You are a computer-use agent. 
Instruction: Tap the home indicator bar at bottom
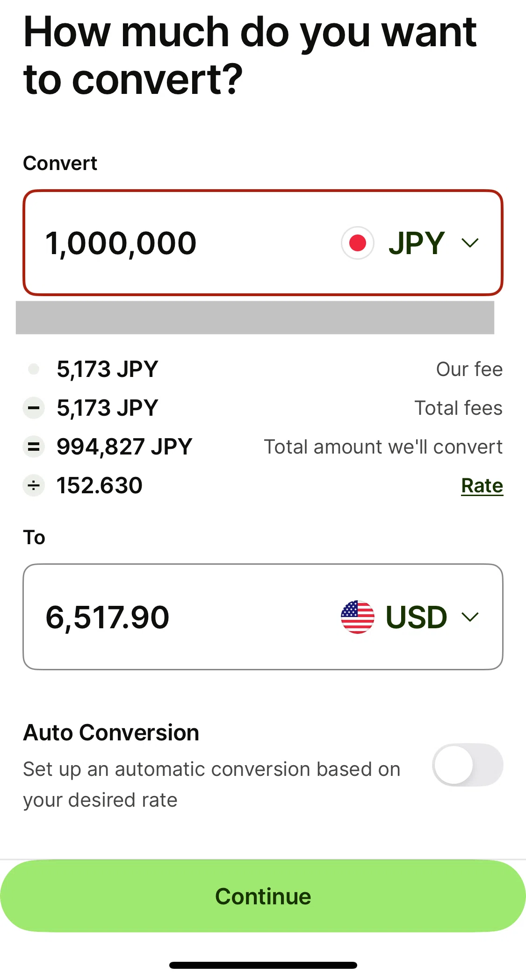click(x=263, y=965)
